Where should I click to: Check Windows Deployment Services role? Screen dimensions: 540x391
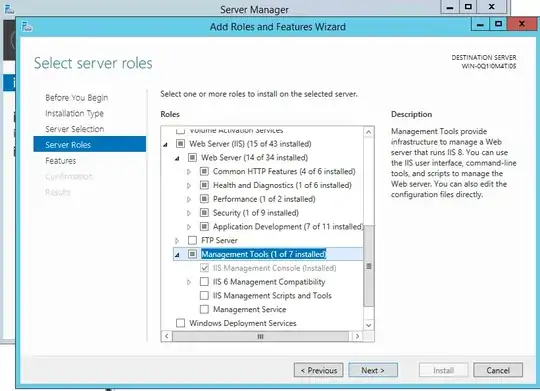(x=180, y=323)
